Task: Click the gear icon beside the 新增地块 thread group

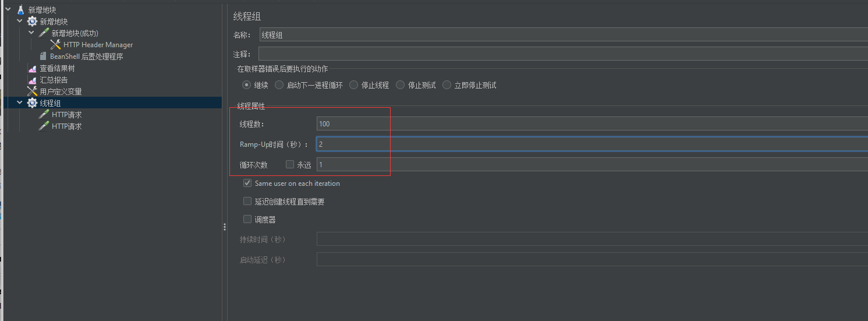Action: pyautogui.click(x=32, y=22)
